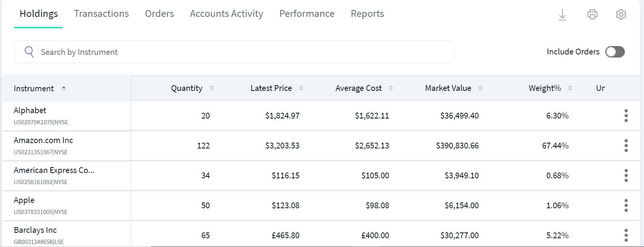Sort by Weight% using its sort arrows

click(x=570, y=88)
